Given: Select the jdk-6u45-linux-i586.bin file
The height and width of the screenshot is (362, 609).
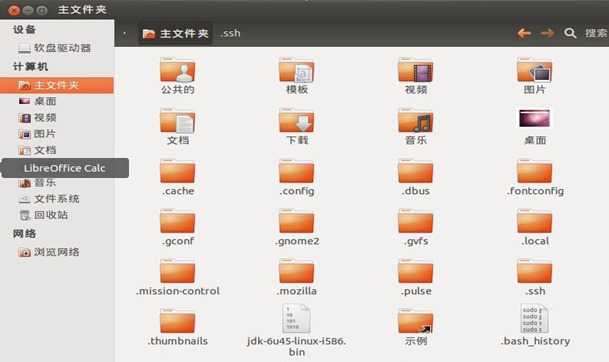Looking at the screenshot, I should point(296,331).
